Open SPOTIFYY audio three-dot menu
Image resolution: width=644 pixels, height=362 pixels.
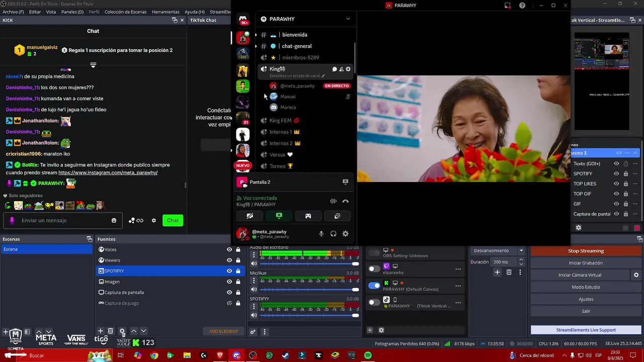pos(254,306)
